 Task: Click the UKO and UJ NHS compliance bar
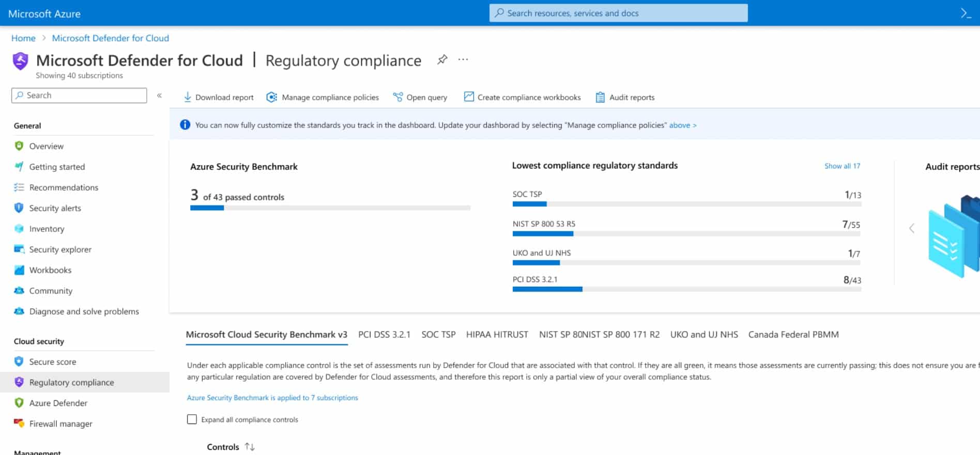687,263
